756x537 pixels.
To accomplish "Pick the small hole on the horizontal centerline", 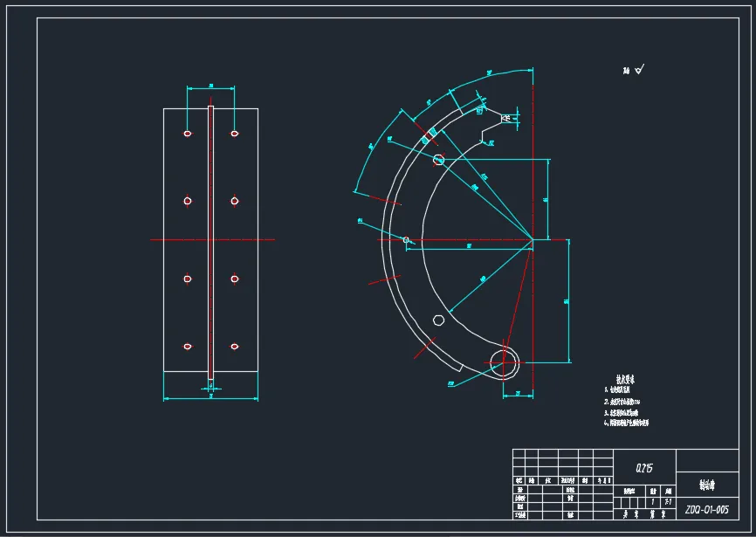I will (x=406, y=239).
